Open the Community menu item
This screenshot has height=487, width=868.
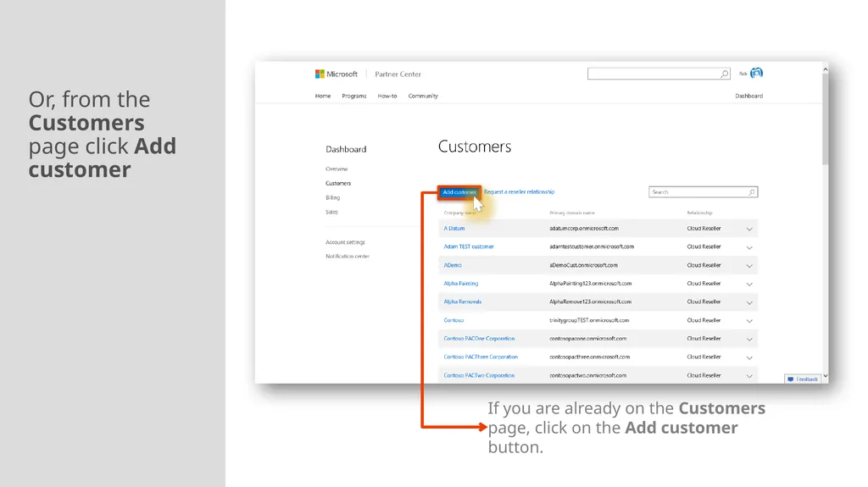423,96
